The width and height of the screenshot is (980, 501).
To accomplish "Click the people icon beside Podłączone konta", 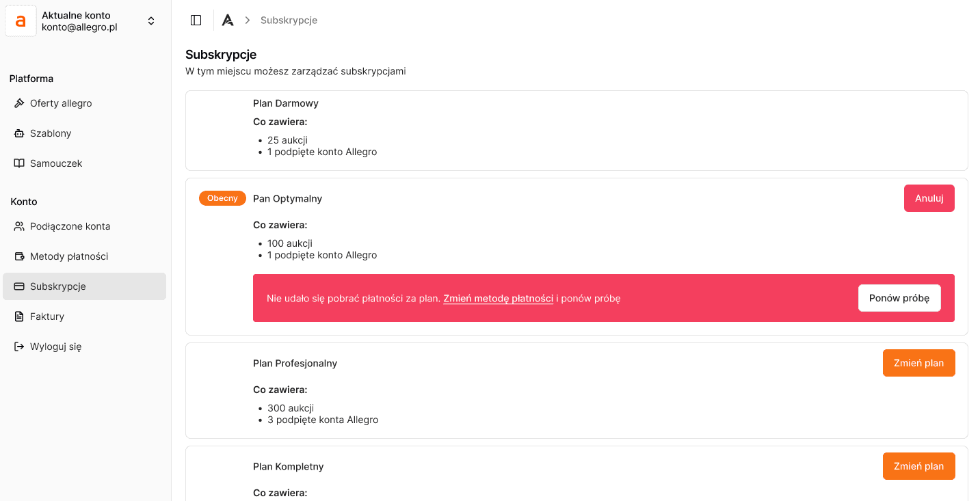I will point(19,226).
